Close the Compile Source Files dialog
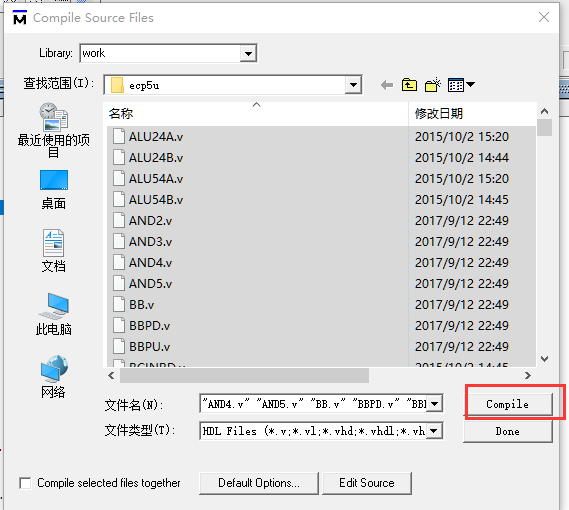This screenshot has width=569, height=510. click(544, 17)
